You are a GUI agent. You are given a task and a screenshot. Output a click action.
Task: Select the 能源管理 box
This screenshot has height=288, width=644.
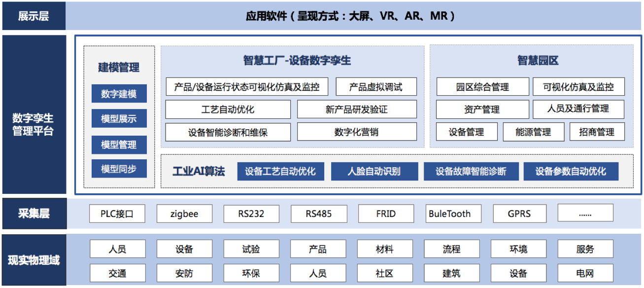tap(533, 132)
